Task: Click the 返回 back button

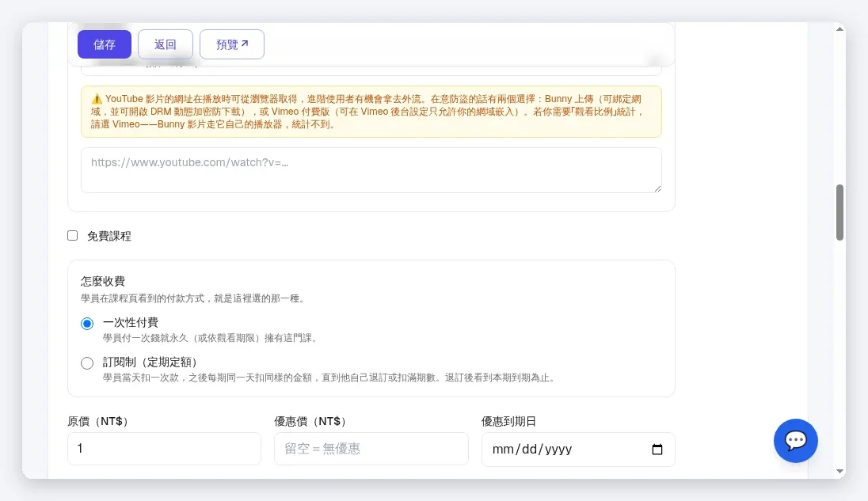Action: pyautogui.click(x=165, y=44)
